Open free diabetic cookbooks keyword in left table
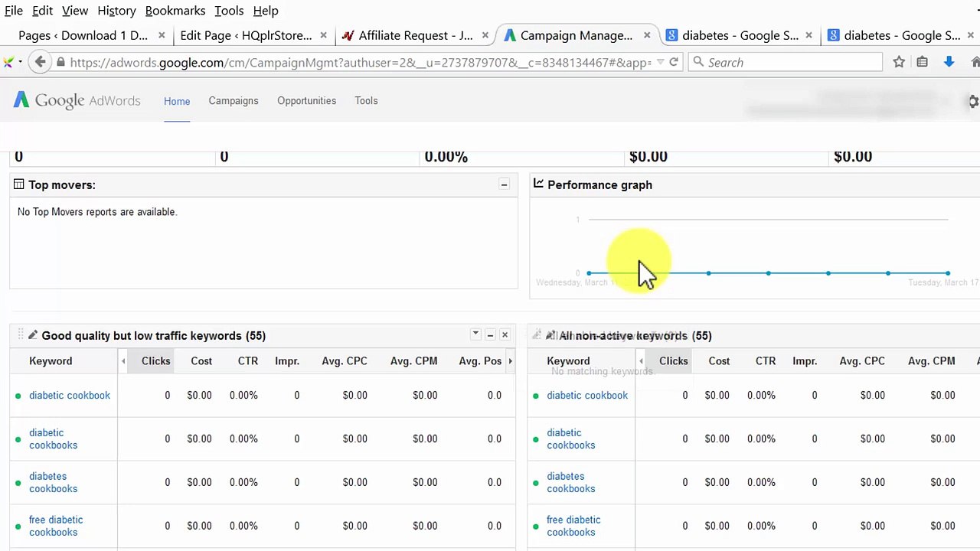980x551 pixels. tap(56, 526)
